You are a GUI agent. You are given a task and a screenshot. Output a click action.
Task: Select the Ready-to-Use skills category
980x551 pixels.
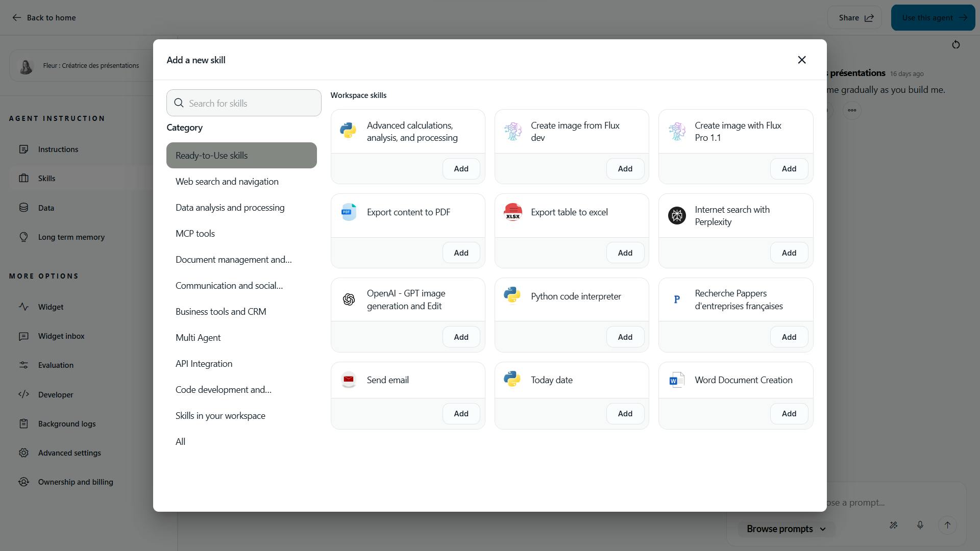[x=211, y=155]
